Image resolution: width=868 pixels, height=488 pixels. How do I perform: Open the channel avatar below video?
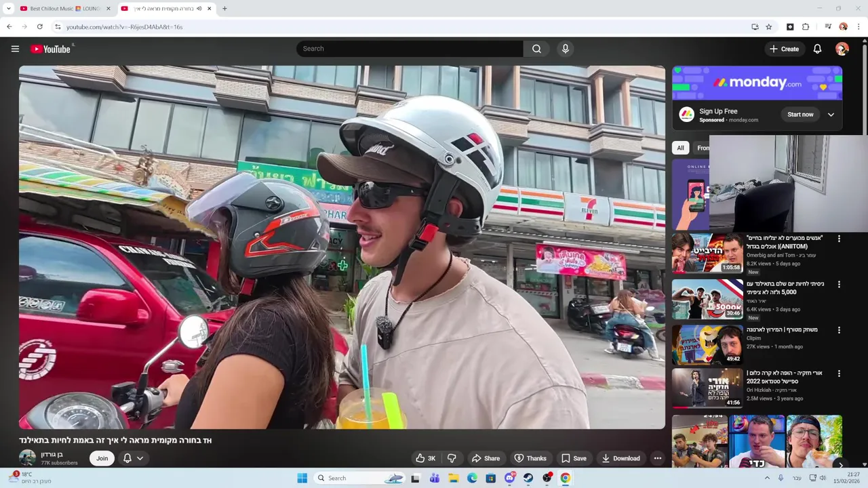tap(27, 458)
